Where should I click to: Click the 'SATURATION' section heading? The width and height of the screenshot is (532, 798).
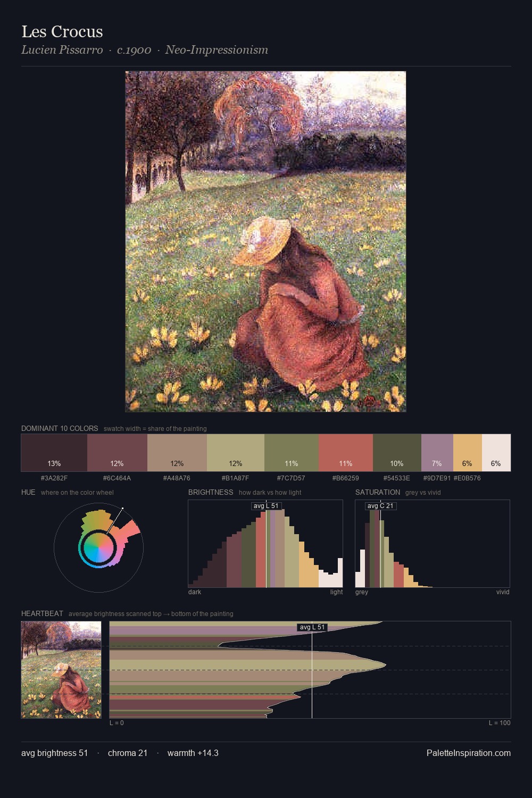tap(378, 492)
